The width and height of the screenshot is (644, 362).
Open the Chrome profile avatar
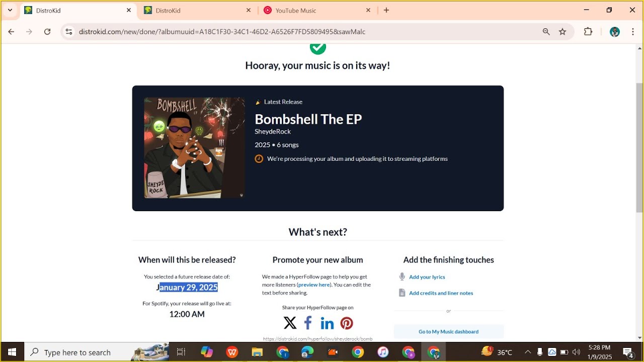click(x=615, y=32)
